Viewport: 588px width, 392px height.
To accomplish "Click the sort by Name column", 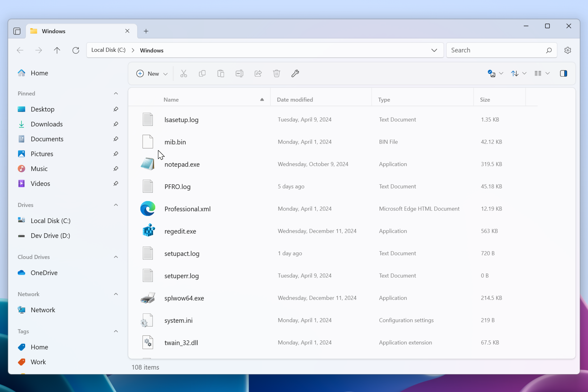I will click(171, 99).
